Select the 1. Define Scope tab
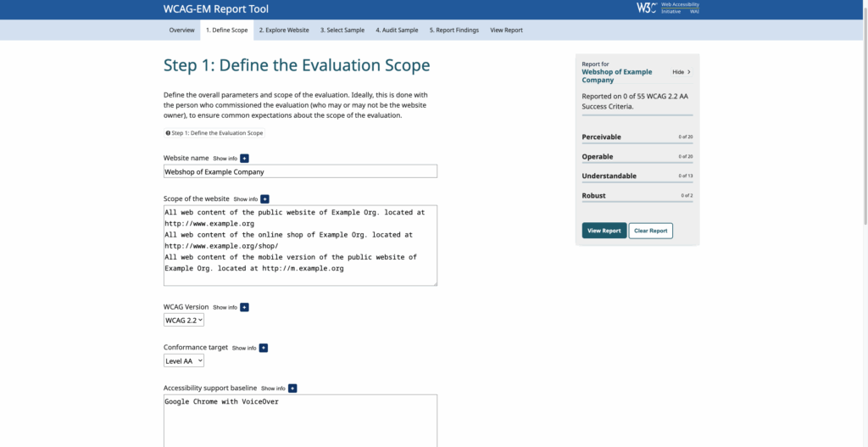The height and width of the screenshot is (447, 868). (227, 30)
